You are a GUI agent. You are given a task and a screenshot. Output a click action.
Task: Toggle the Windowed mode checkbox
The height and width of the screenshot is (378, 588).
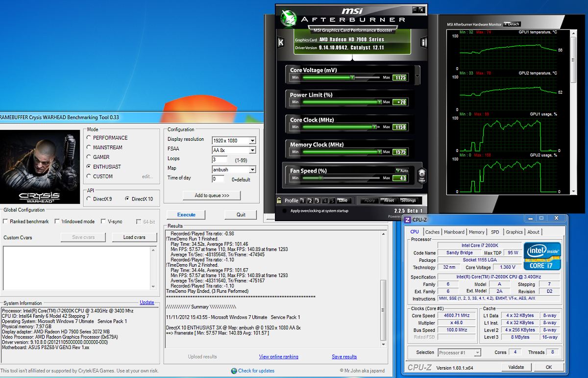coord(57,222)
